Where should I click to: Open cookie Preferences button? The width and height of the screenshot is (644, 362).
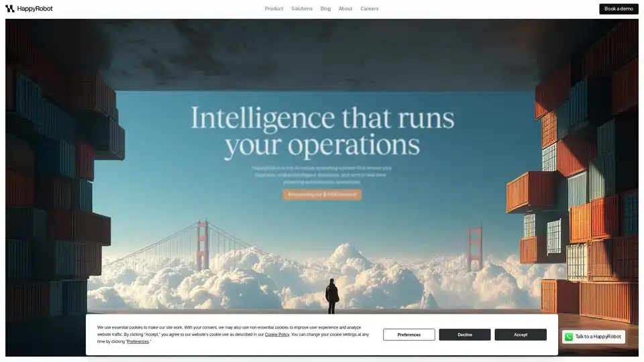(x=409, y=335)
